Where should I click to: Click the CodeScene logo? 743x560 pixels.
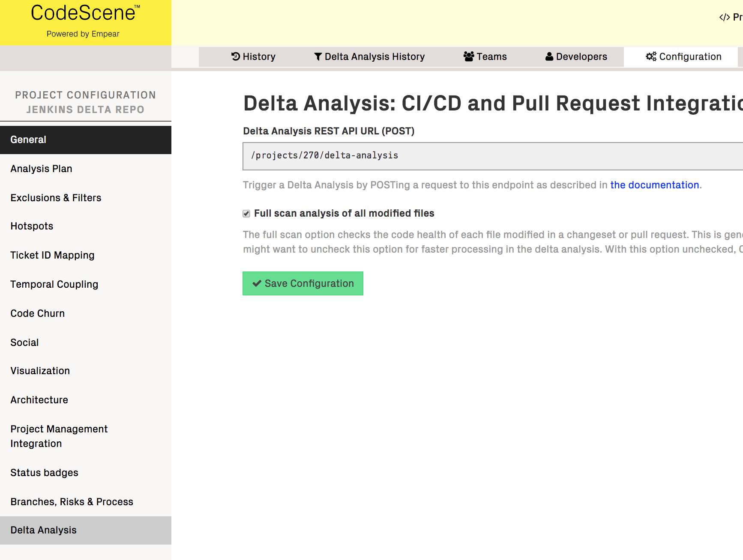pyautogui.click(x=85, y=12)
